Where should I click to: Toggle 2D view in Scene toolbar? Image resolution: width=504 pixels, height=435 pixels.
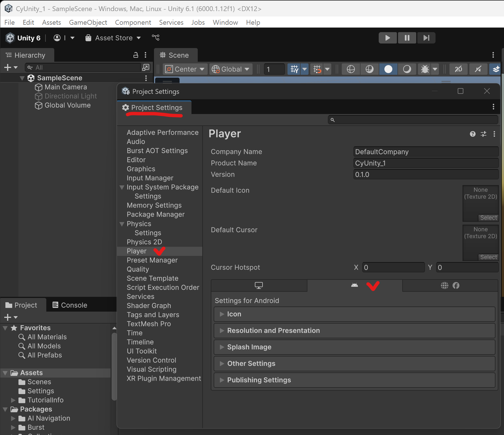tap(459, 69)
